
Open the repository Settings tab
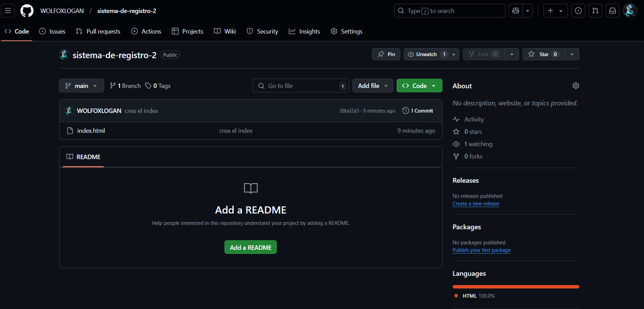pyautogui.click(x=347, y=31)
